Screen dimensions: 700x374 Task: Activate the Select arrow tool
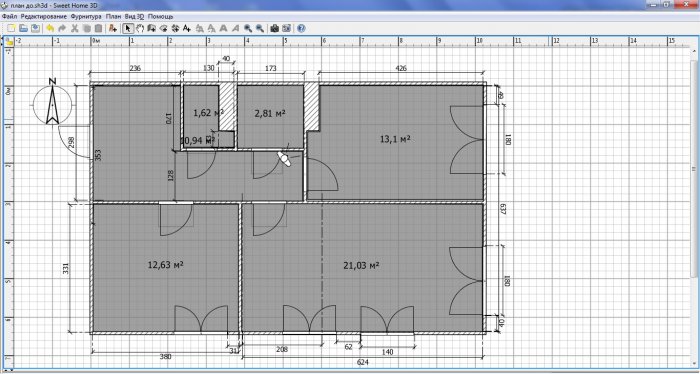[128, 28]
